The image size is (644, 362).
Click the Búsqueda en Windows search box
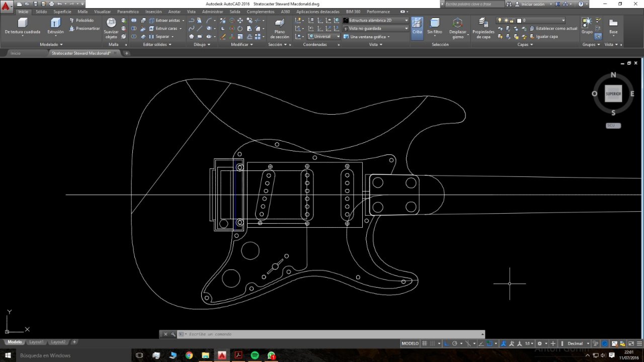click(x=73, y=355)
